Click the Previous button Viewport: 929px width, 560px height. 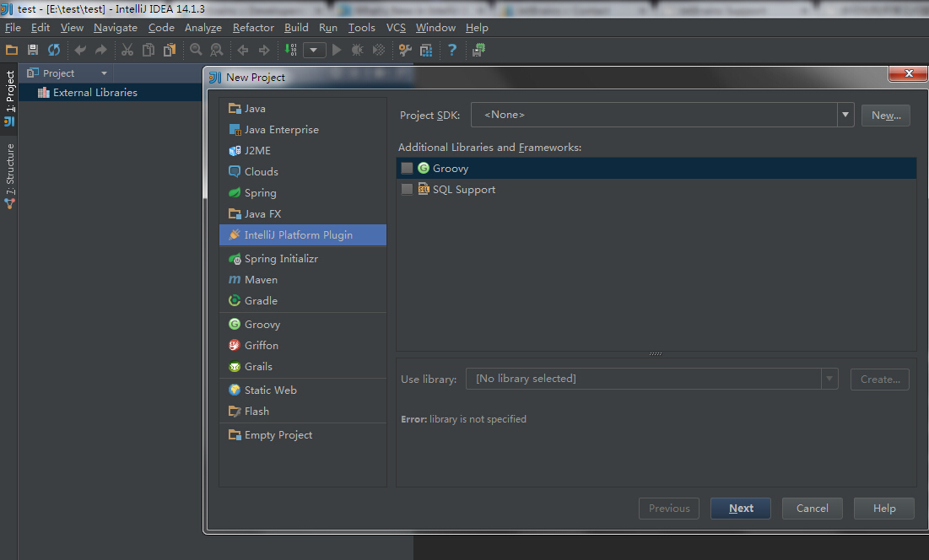point(669,509)
